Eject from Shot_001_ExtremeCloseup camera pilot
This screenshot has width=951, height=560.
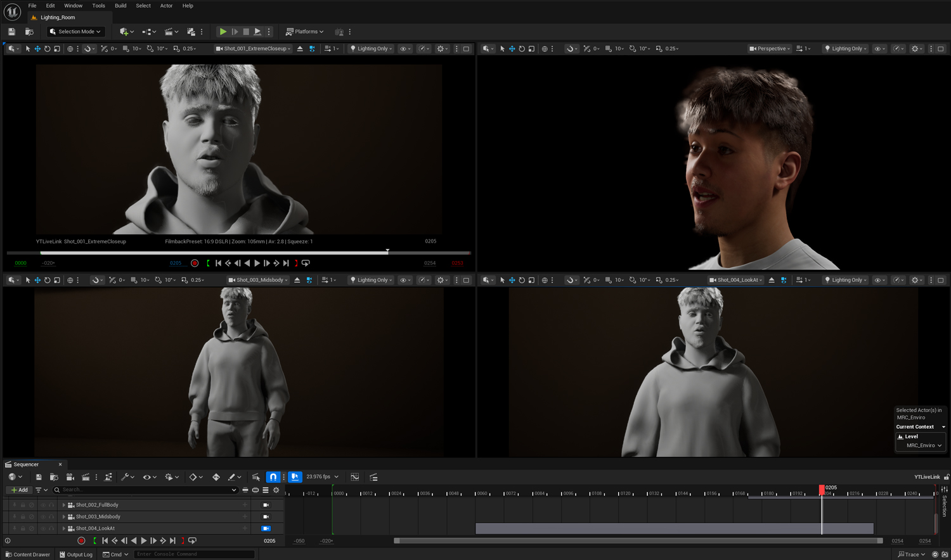tap(300, 49)
